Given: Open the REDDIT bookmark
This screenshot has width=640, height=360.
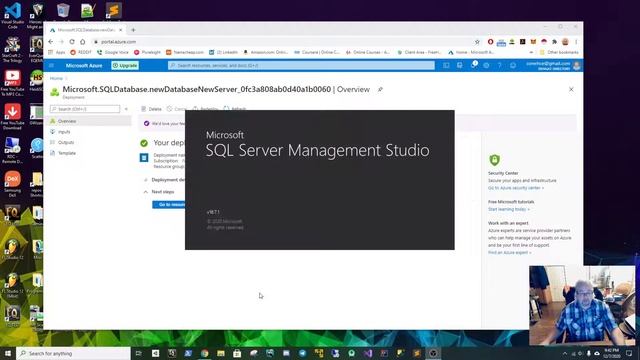Looking at the screenshot, I should coord(80,52).
